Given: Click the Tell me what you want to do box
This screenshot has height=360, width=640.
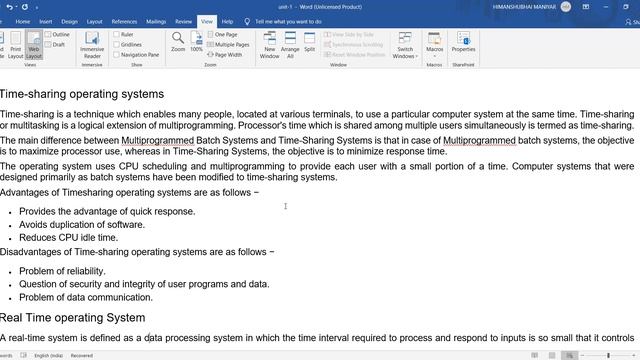Looking at the screenshot, I should click(x=288, y=22).
